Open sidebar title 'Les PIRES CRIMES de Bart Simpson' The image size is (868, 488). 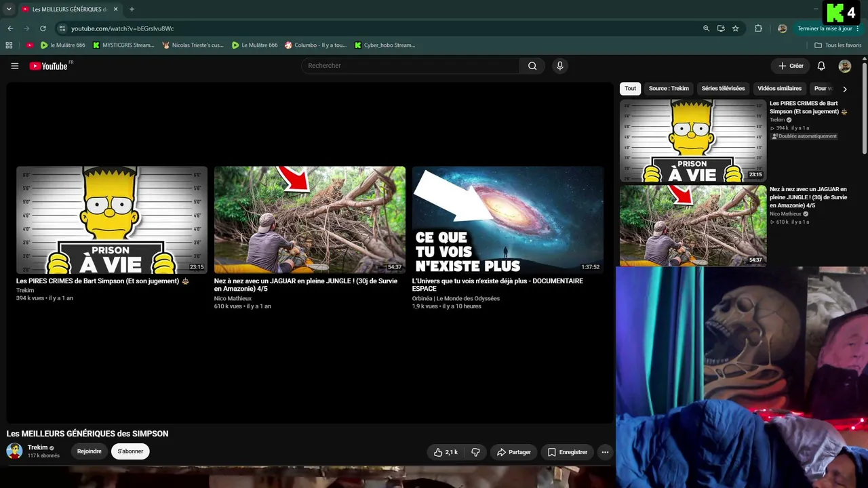808,107
